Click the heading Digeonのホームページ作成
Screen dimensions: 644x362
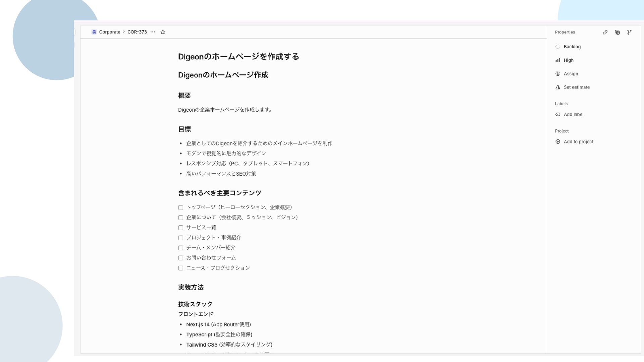pyautogui.click(x=223, y=75)
